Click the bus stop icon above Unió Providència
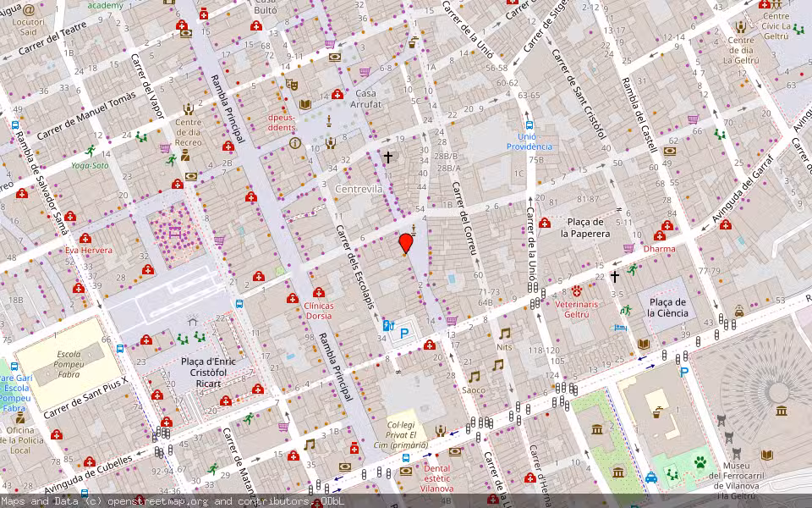 tap(529, 125)
